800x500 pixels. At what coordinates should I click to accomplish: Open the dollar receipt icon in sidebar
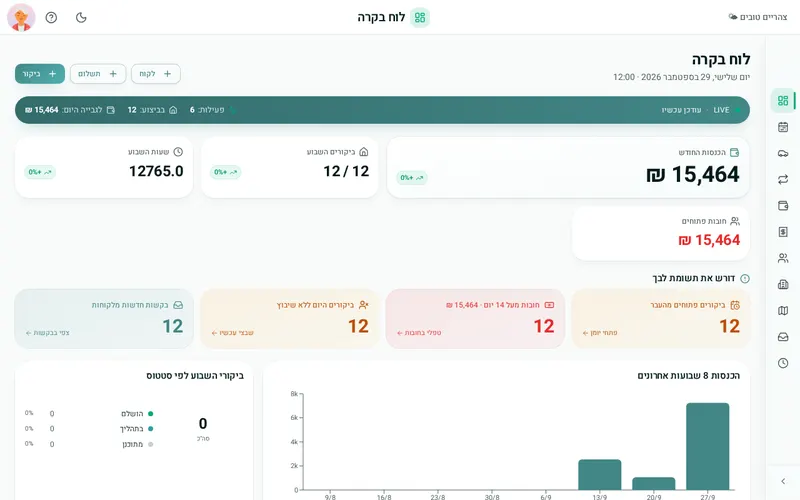point(783,232)
